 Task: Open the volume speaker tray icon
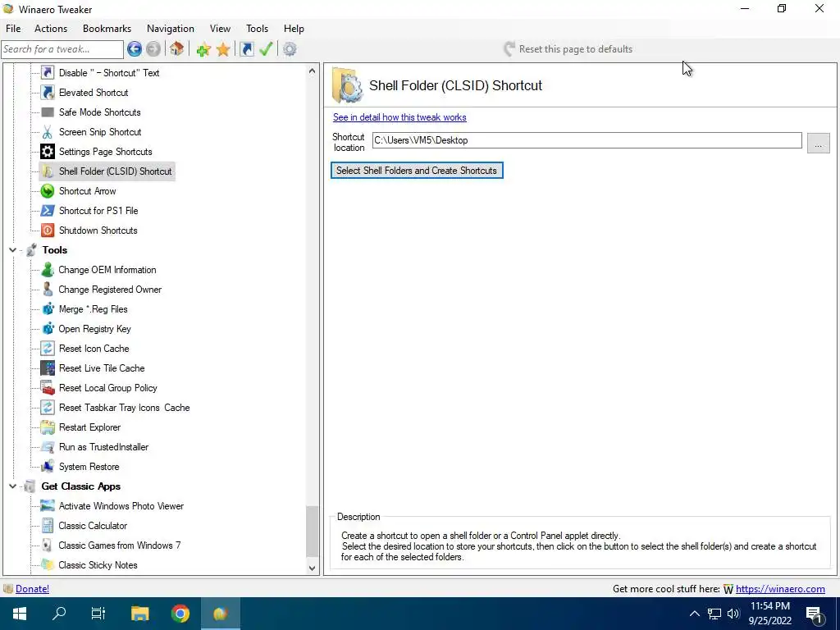click(733, 614)
